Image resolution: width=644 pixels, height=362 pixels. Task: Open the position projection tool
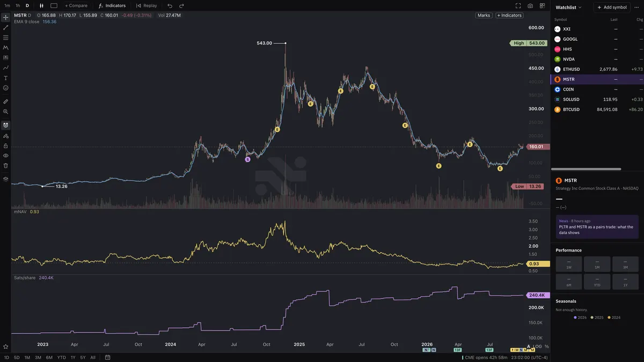coord(5,57)
